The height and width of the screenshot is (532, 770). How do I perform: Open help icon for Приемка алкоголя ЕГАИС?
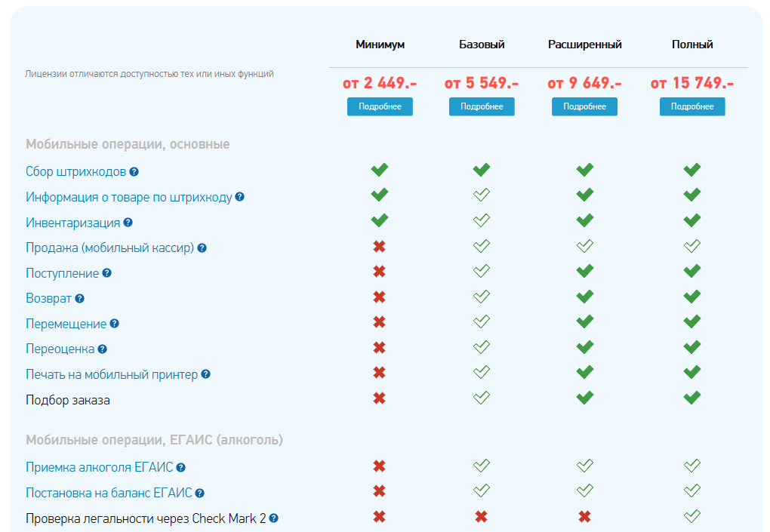point(180,467)
